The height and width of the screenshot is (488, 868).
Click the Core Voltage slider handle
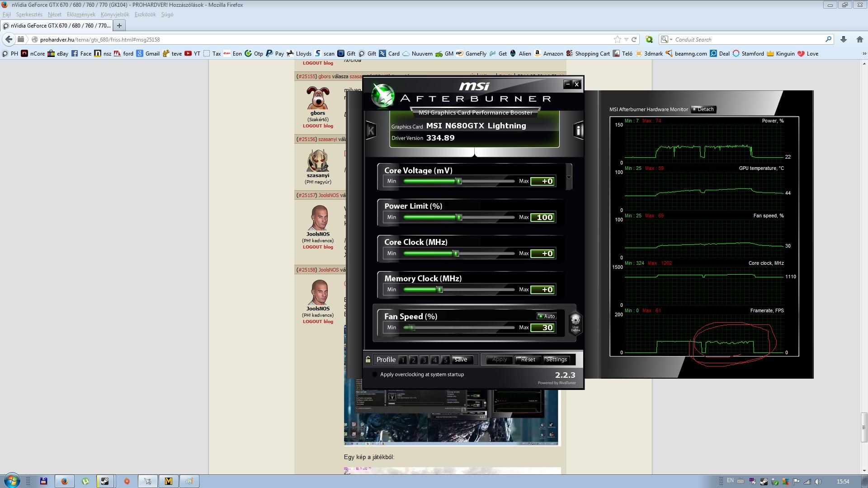458,181
